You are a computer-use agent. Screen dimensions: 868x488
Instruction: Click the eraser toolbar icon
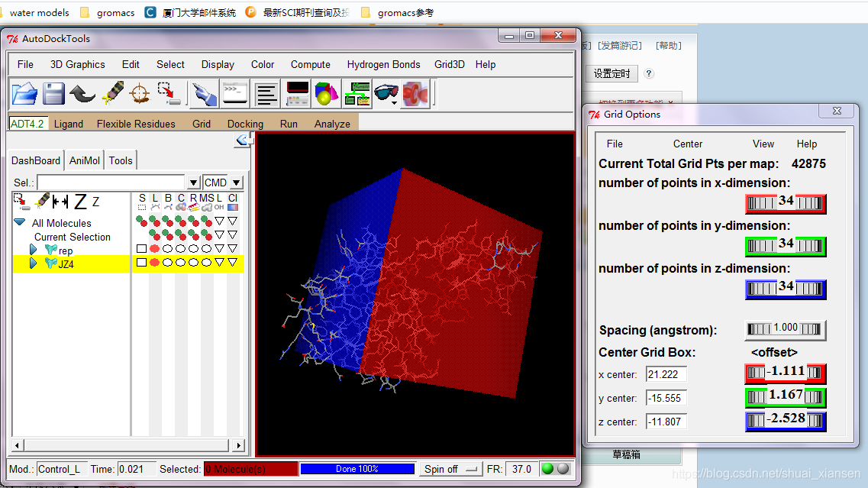(113, 93)
